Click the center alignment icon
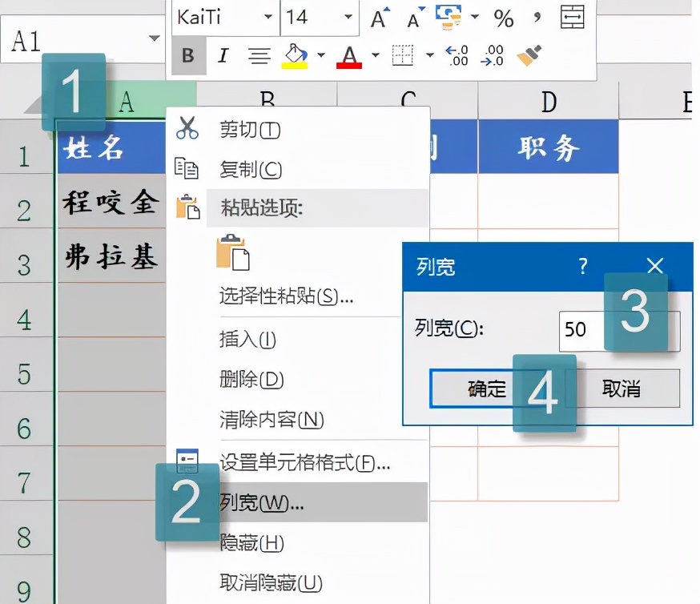 pyautogui.click(x=259, y=56)
